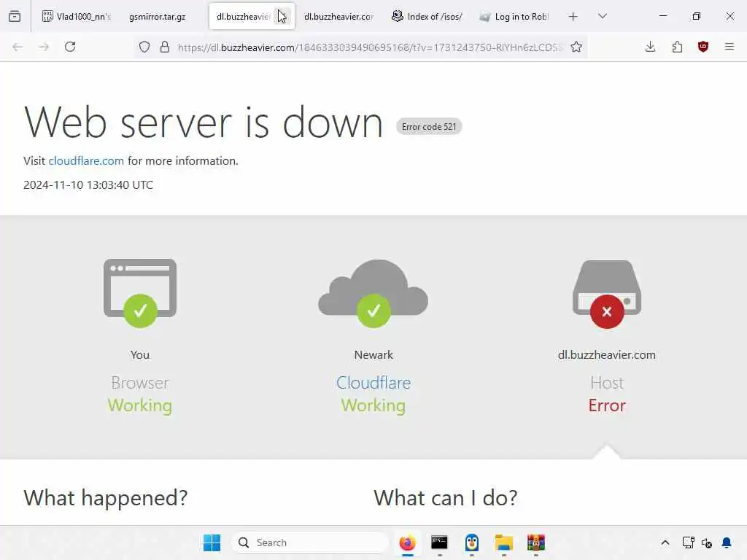
Task: Open File Explorer from the taskbar
Action: (503, 542)
